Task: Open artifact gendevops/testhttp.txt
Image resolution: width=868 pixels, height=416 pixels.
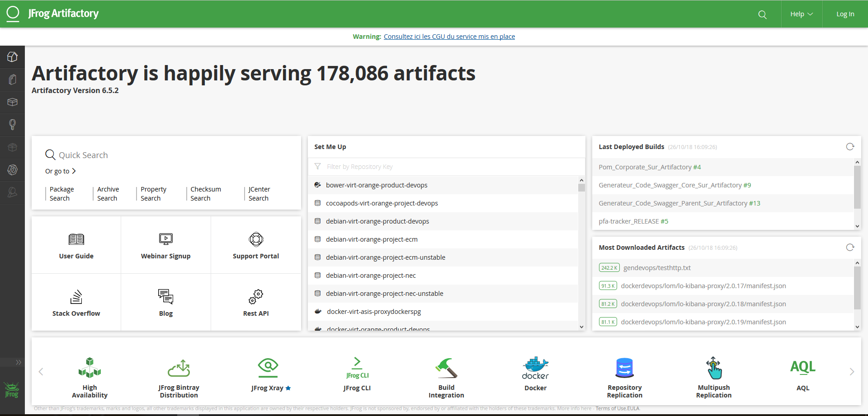Action: click(x=723, y=268)
